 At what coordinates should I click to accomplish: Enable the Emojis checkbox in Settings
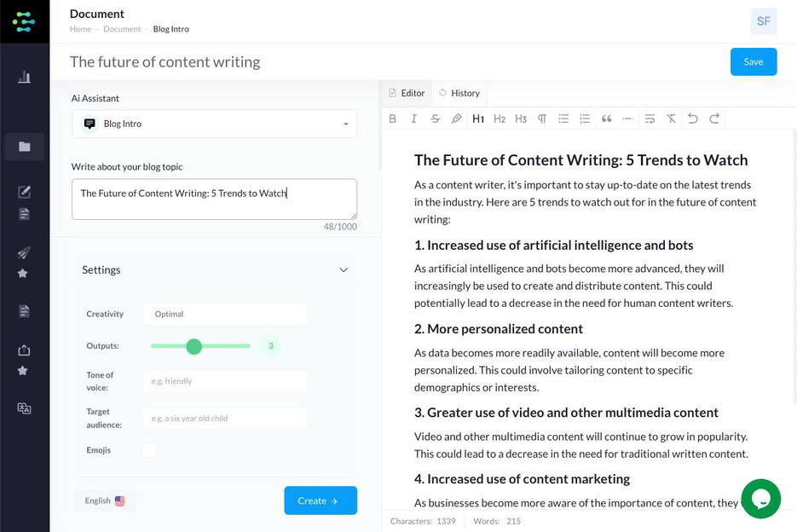150,449
